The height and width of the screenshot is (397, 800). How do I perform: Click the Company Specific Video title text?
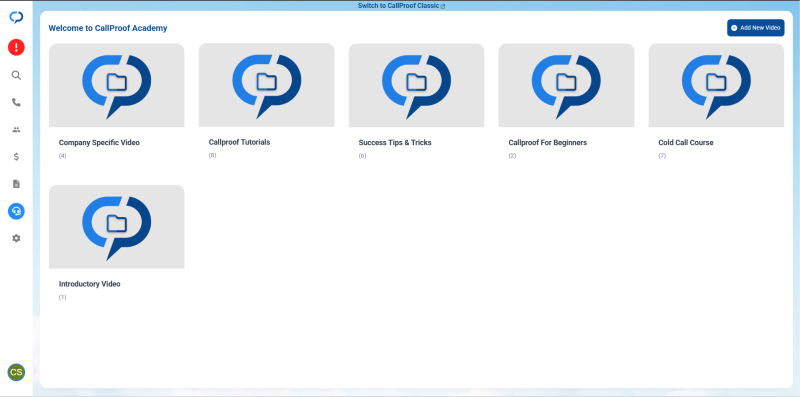point(99,143)
